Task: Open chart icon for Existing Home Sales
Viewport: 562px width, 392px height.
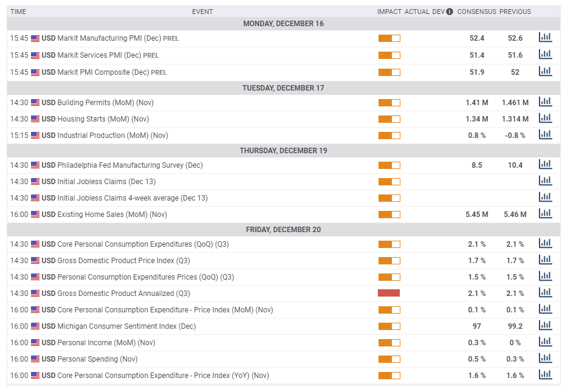Action: tap(545, 213)
